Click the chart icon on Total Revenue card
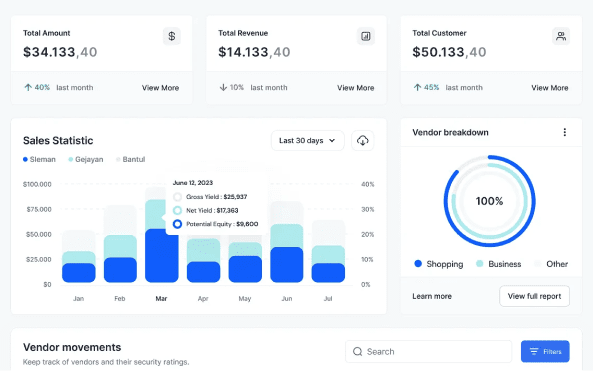The height and width of the screenshot is (371, 593). click(366, 36)
